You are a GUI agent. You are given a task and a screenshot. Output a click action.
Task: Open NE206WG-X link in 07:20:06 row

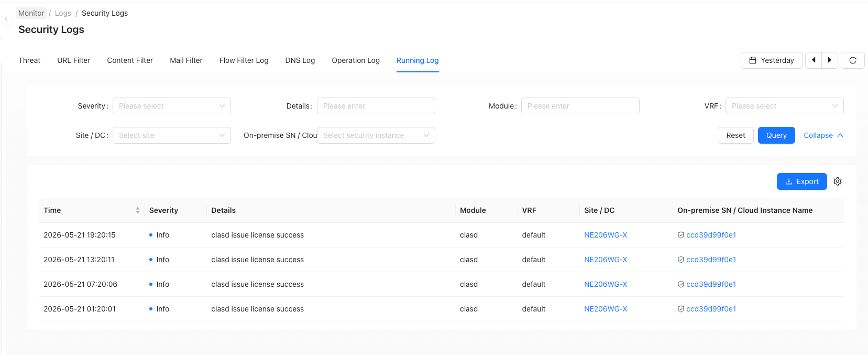point(606,284)
